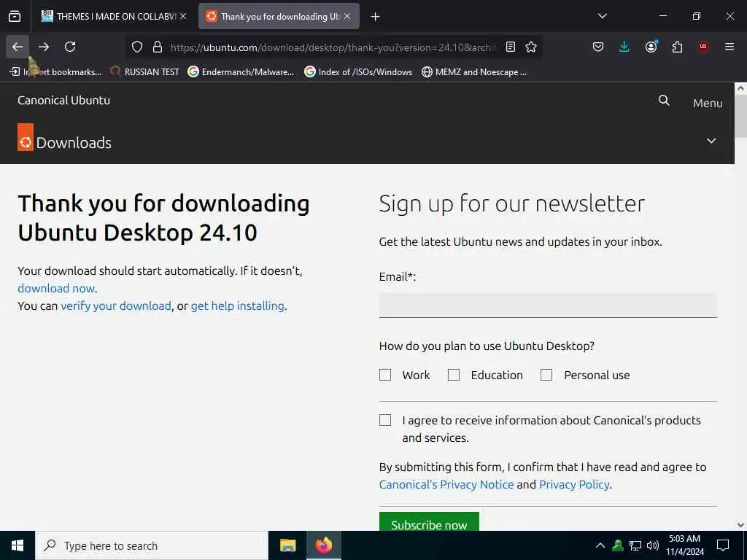
Task: Check the Personal use checkbox
Action: [x=546, y=376]
